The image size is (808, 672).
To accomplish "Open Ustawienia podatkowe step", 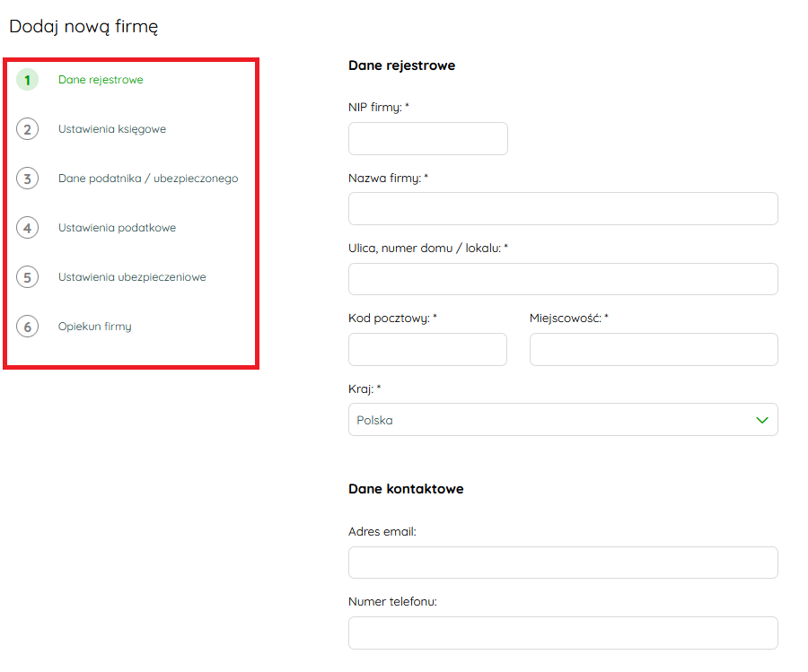I will click(x=117, y=228).
